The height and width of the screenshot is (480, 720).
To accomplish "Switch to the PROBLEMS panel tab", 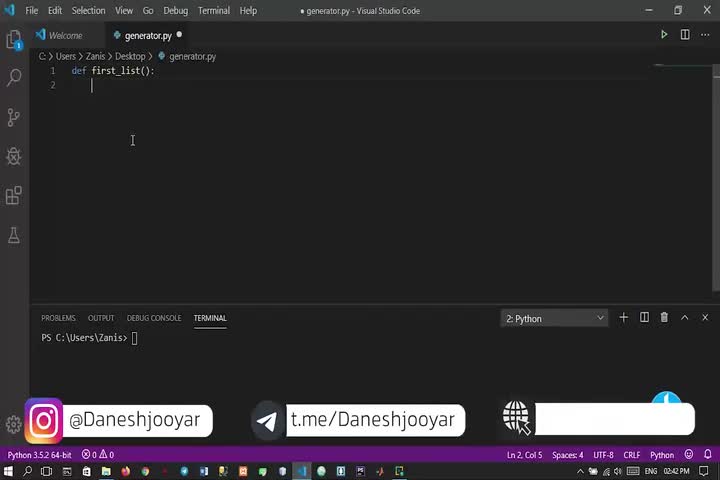I will (58, 318).
